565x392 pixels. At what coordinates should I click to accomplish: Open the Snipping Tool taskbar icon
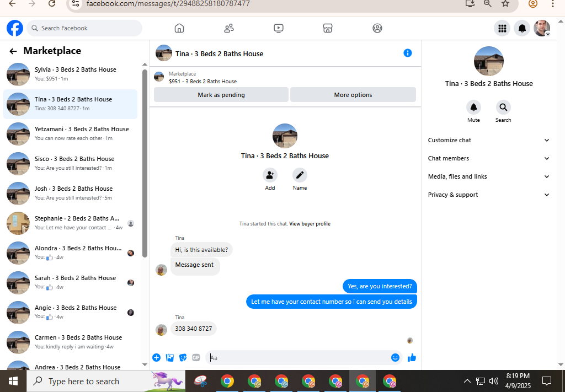[x=201, y=381]
